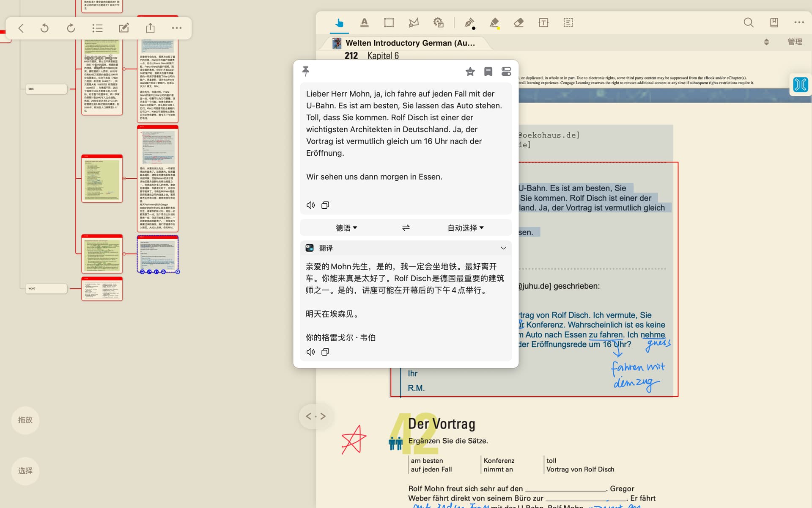Select the hand pointer tool in PDF toolbar
The image size is (812, 508).
(339, 23)
